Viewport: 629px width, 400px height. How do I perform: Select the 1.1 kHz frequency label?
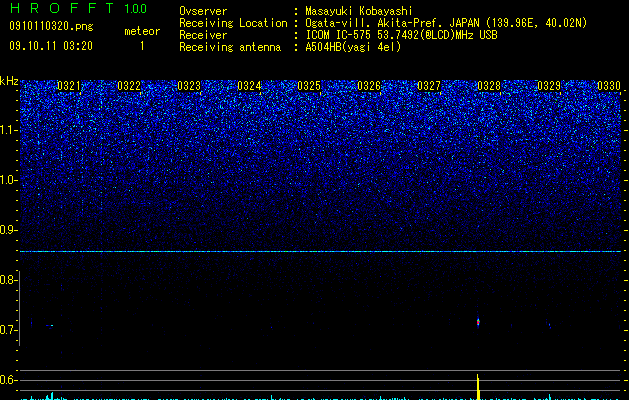(x=9, y=130)
